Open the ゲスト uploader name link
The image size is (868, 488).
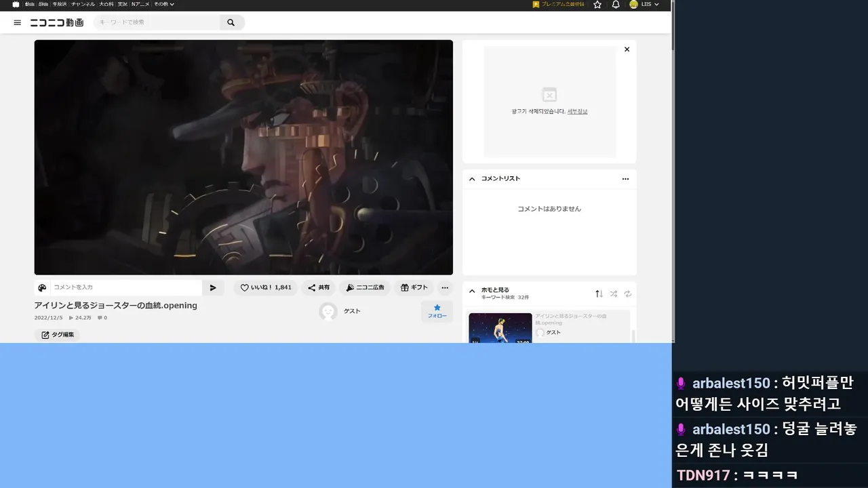click(x=352, y=311)
